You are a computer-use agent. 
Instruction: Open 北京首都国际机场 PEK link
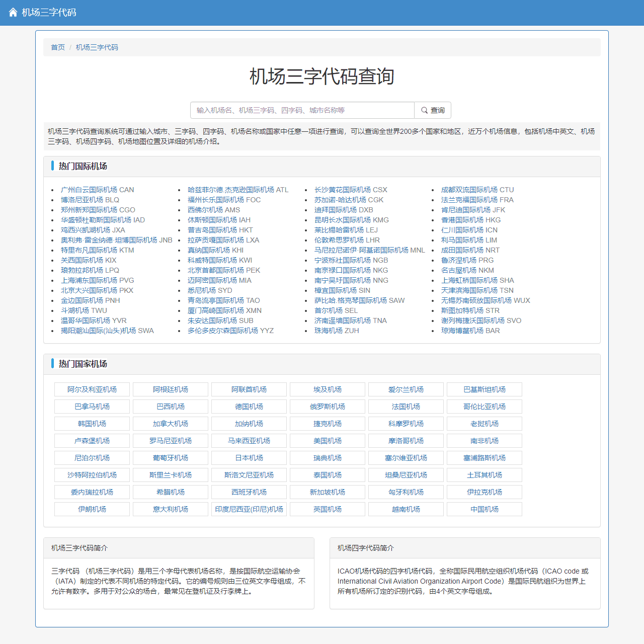[223, 270]
